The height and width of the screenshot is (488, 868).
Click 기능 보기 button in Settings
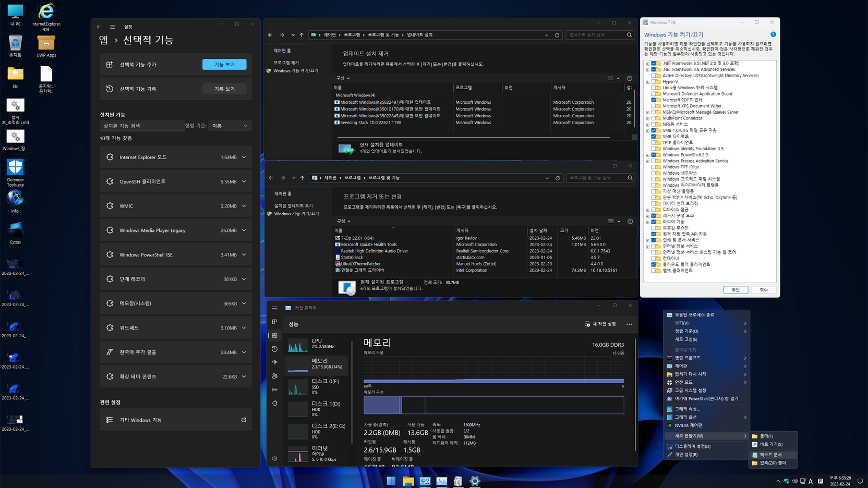coord(224,64)
